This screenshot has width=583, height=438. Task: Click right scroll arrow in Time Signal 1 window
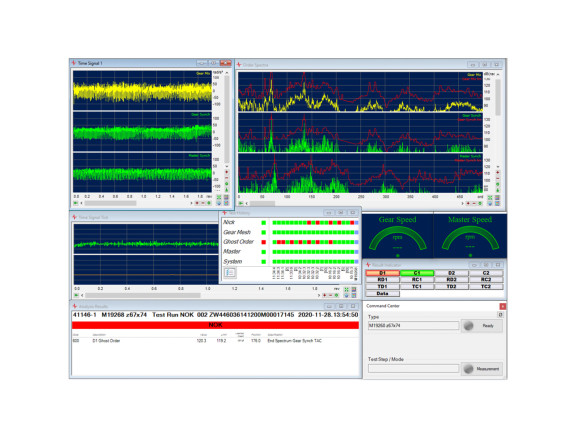tap(191, 203)
